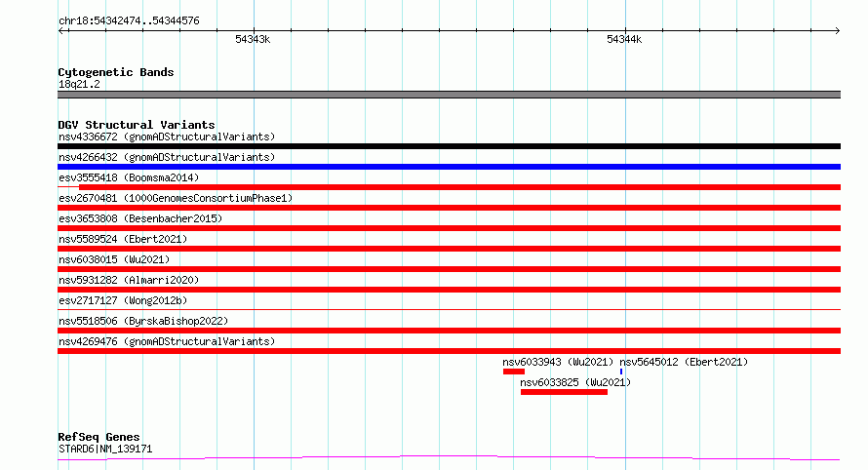Select the 18q21.2 band label
Viewport: 868px width, 470px height.
pyautogui.click(x=79, y=84)
